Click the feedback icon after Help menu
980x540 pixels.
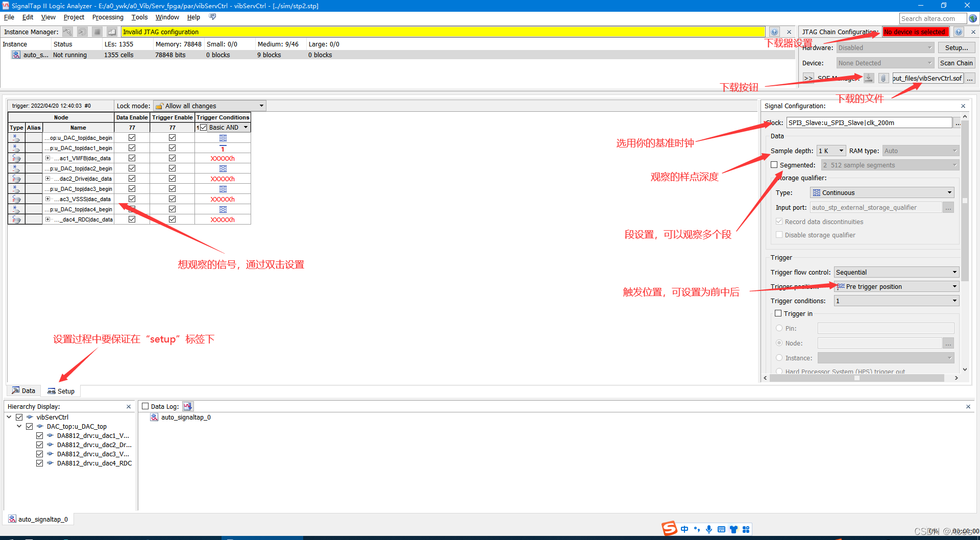pos(212,17)
